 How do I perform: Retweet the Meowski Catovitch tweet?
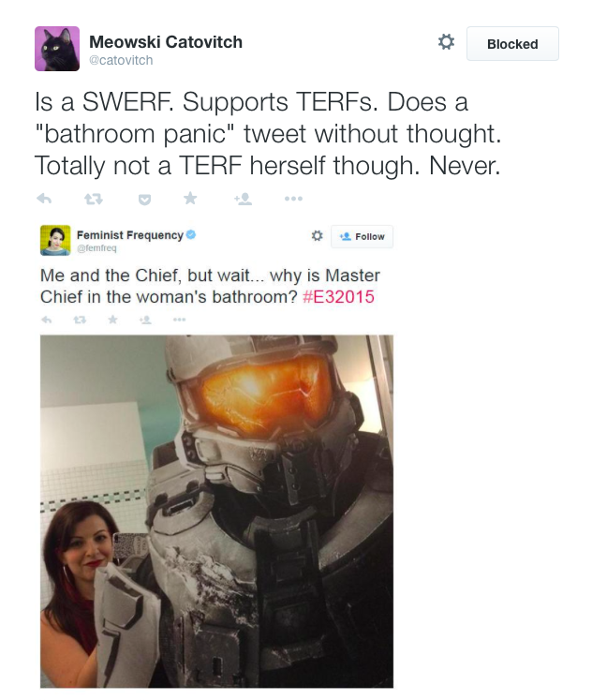[x=94, y=199]
